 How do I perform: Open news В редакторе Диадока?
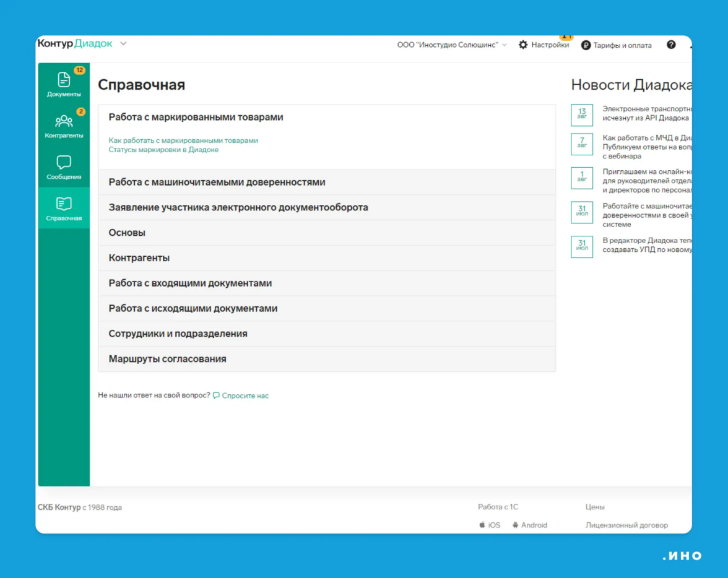(647, 244)
